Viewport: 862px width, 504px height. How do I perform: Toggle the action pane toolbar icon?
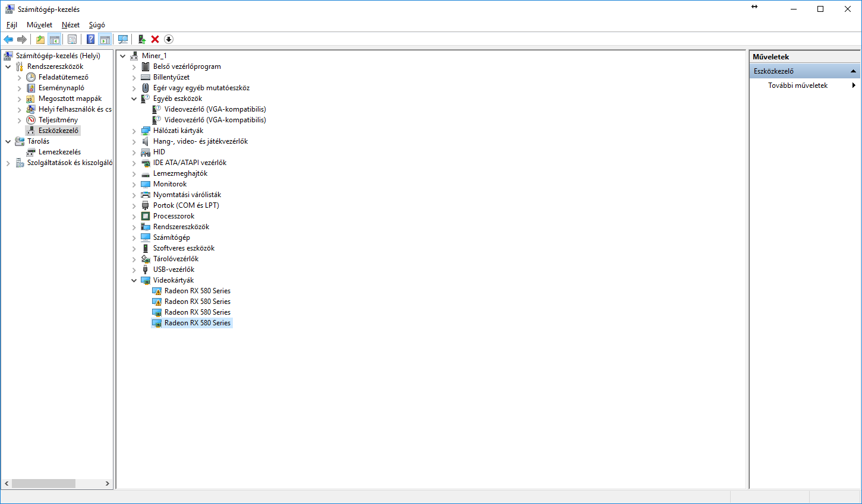(x=105, y=39)
